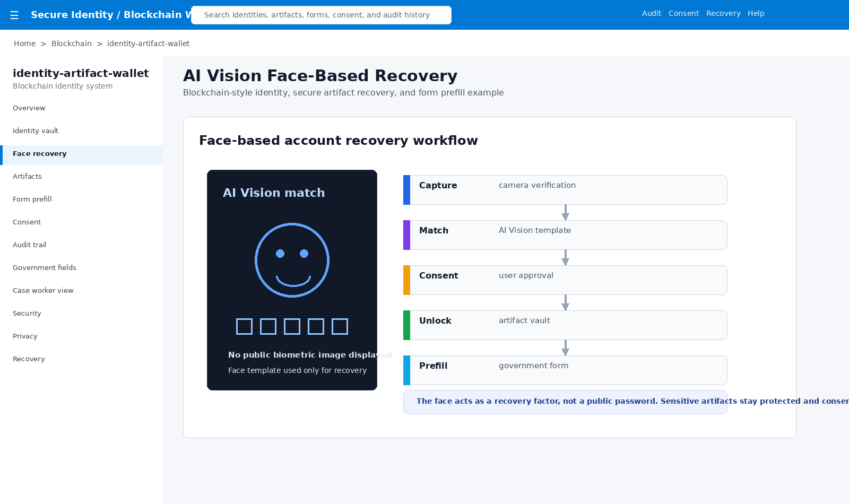The image size is (849, 504).
Task: Open the Audit link in top bar
Action: click(652, 13)
